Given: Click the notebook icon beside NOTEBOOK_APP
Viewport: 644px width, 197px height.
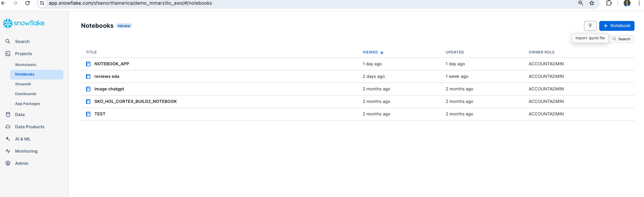Looking at the screenshot, I should pyautogui.click(x=88, y=64).
